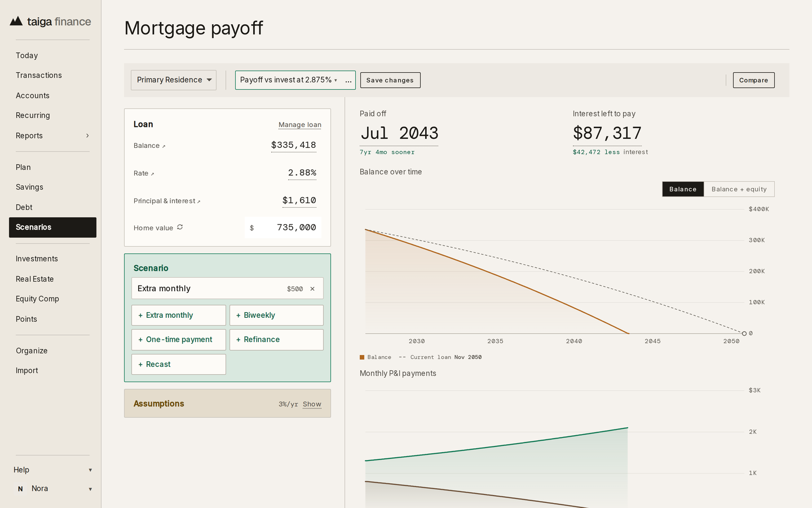The height and width of the screenshot is (508, 812).
Task: Add a Refinance scenario
Action: pos(276,340)
